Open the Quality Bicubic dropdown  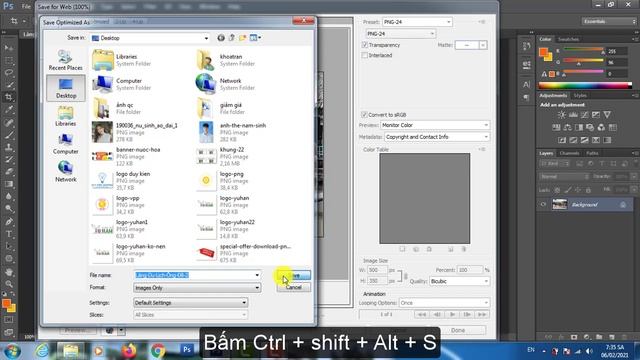pyautogui.click(x=459, y=281)
